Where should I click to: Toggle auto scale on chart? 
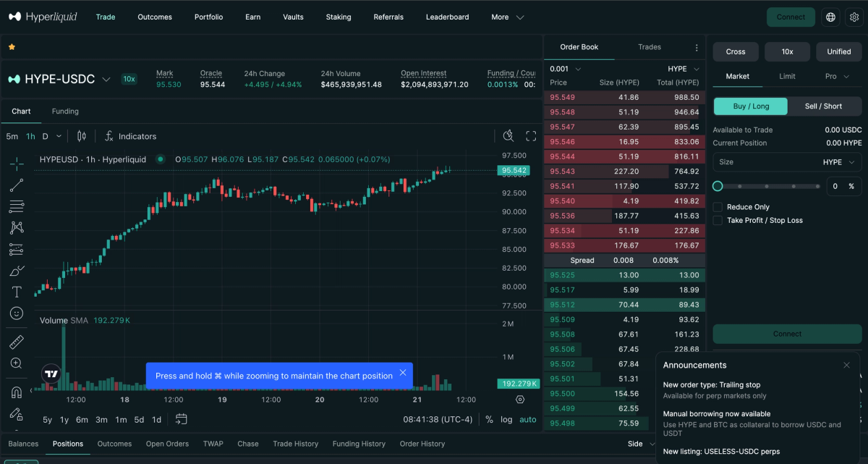pyautogui.click(x=528, y=419)
